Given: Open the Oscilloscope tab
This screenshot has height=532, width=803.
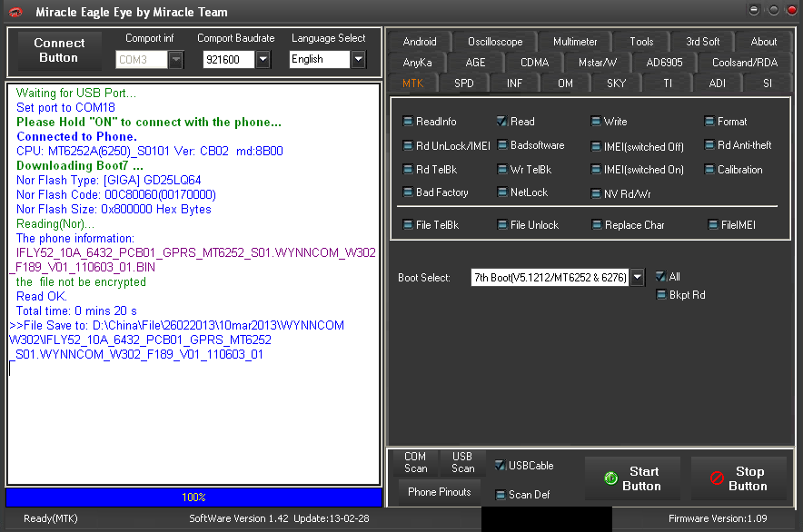Looking at the screenshot, I should (x=495, y=42).
